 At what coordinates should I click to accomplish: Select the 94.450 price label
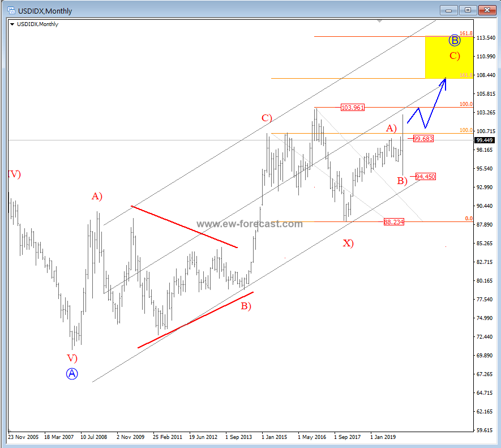coord(425,177)
